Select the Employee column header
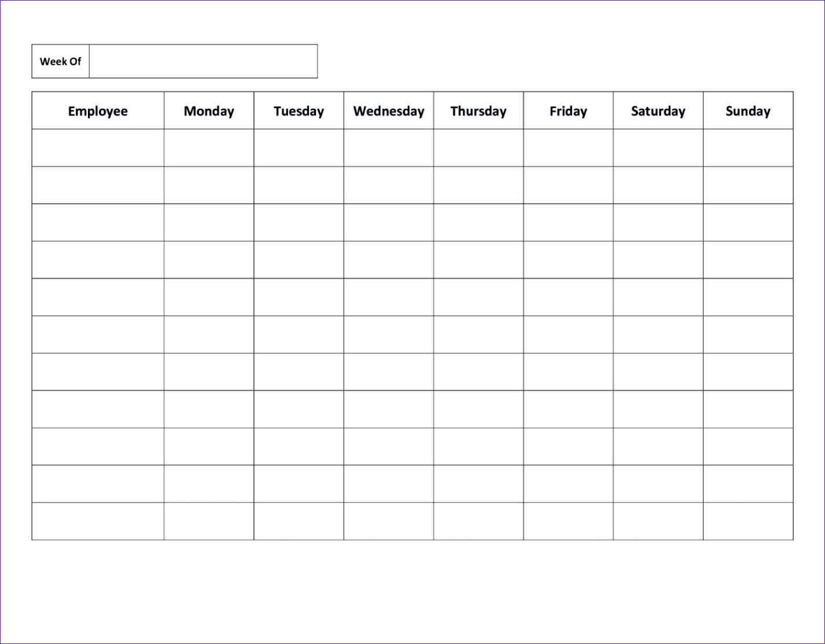 98,110
